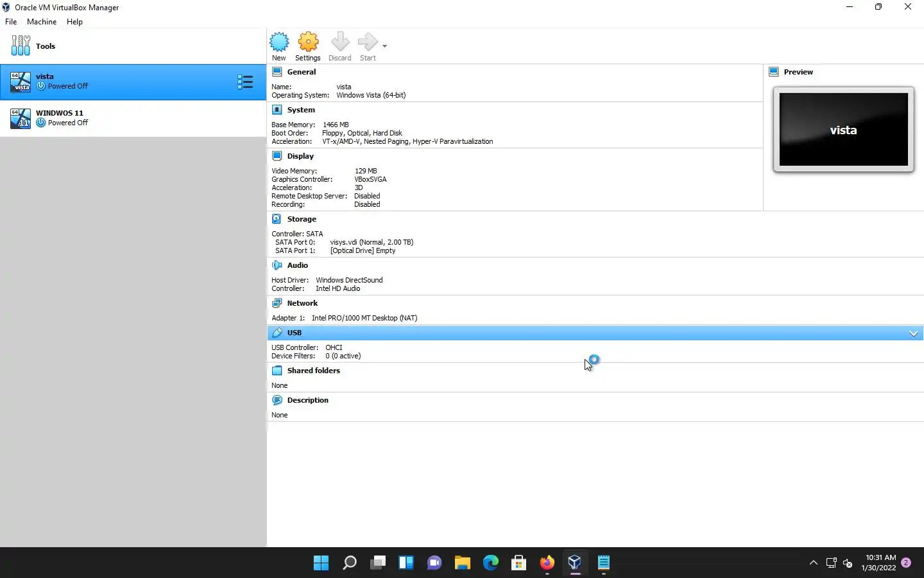Image resolution: width=924 pixels, height=578 pixels.
Task: Click the Windows Vista (64-bit) OS value
Action: [x=371, y=95]
